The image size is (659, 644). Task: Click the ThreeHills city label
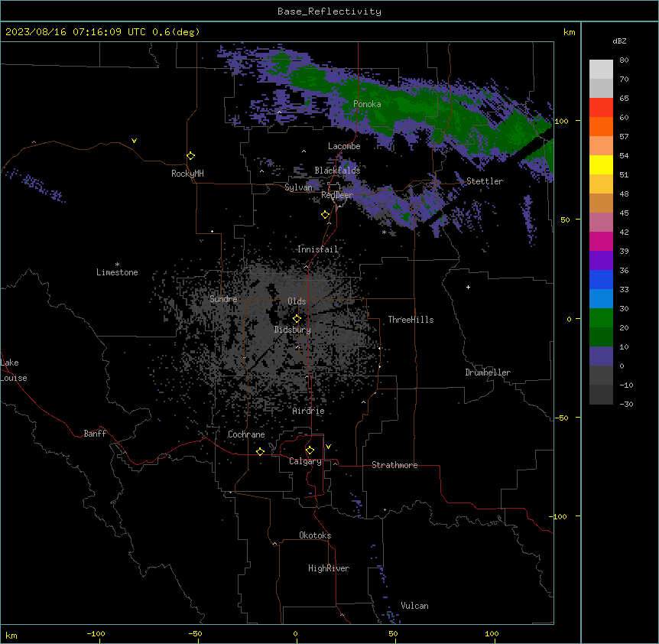[411, 320]
